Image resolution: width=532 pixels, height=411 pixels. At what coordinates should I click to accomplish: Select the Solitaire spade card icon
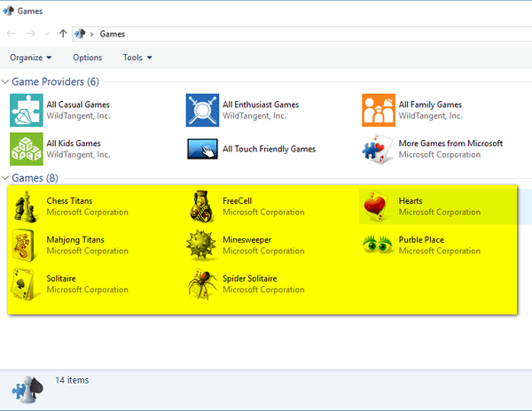click(24, 284)
